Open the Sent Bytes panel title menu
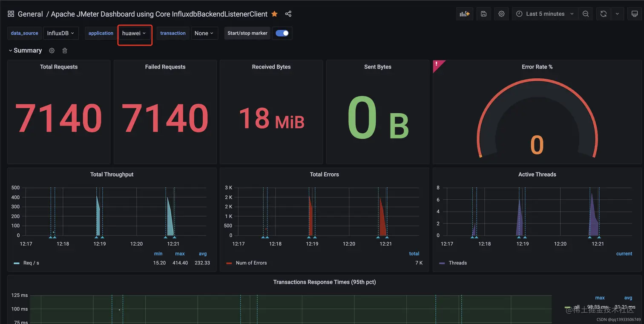 (378, 67)
